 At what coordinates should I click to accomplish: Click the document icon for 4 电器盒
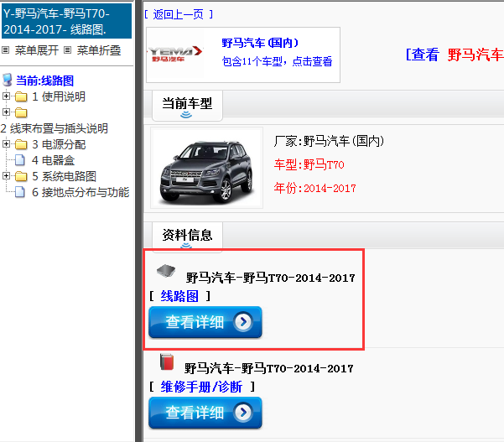[20, 160]
